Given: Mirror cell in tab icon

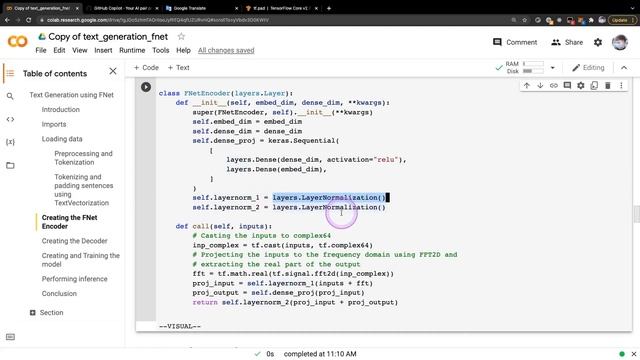Looking at the screenshot, I should click(594, 85).
